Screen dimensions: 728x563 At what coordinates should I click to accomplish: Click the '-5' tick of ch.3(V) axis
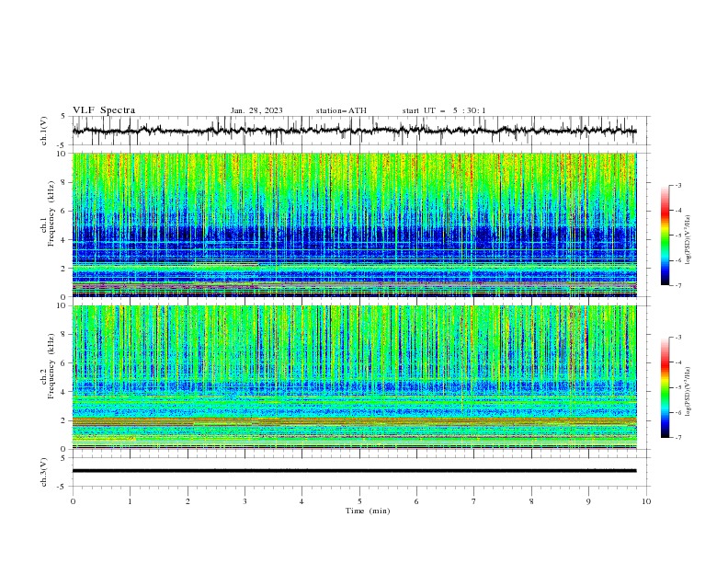pyautogui.click(x=62, y=487)
